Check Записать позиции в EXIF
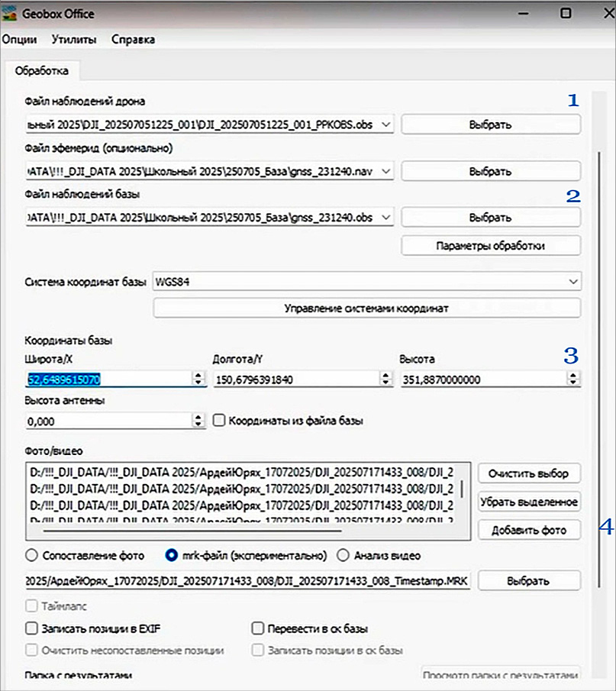Image resolution: width=616 pixels, height=691 pixels. pyautogui.click(x=31, y=629)
